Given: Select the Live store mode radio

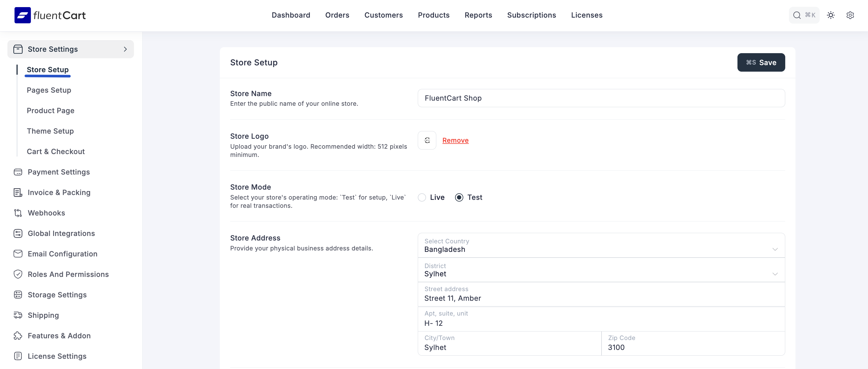Looking at the screenshot, I should coord(422,197).
